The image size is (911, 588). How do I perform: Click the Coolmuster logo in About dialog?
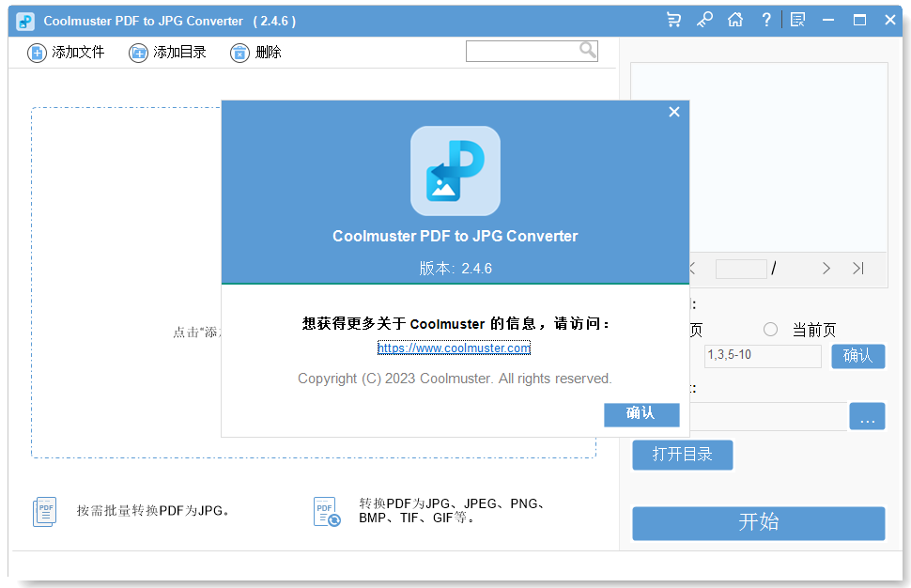(455, 171)
